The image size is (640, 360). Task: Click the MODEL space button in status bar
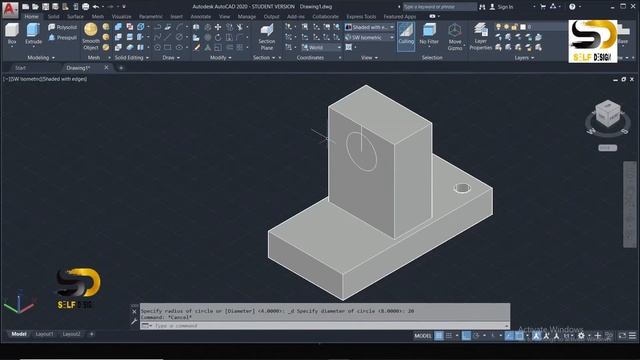tap(423, 336)
